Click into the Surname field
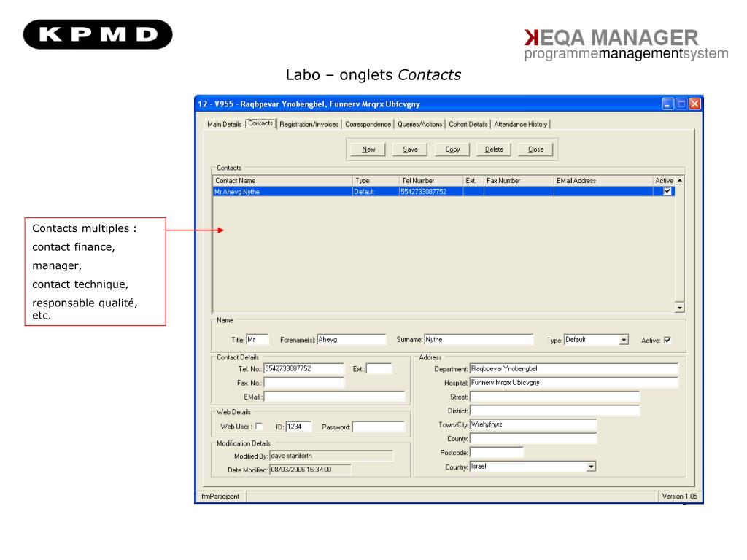 [x=479, y=340]
